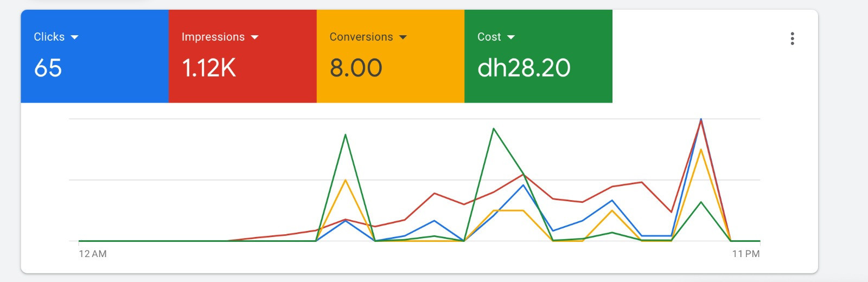Click the 1.12K impressions value
The image size is (868, 282).
pos(209,68)
